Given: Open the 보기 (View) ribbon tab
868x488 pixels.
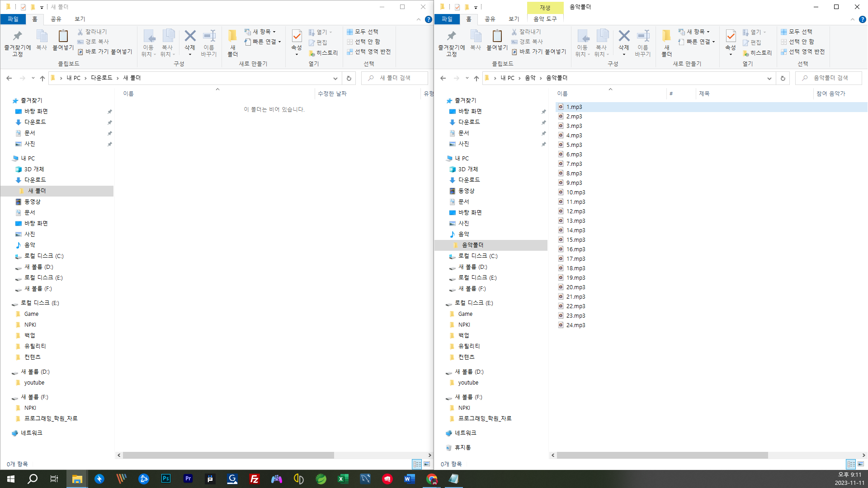Looking at the screenshot, I should point(80,19).
